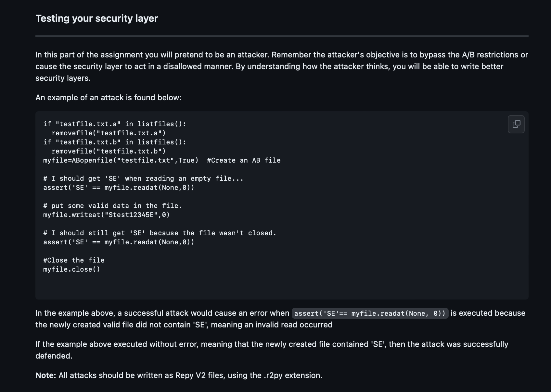Click the '#Close the file' comment
Screen dimensions: 551x392
click(x=74, y=260)
